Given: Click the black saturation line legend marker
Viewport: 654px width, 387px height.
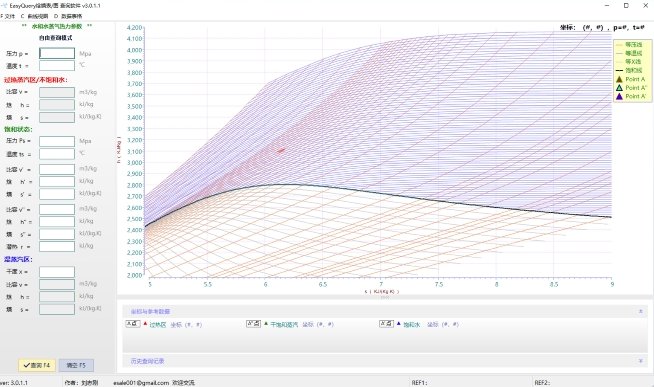Looking at the screenshot, I should [619, 70].
